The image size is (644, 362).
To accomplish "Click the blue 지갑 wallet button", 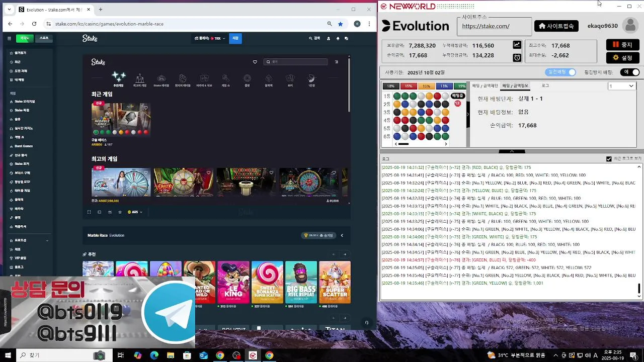I will point(235,38).
